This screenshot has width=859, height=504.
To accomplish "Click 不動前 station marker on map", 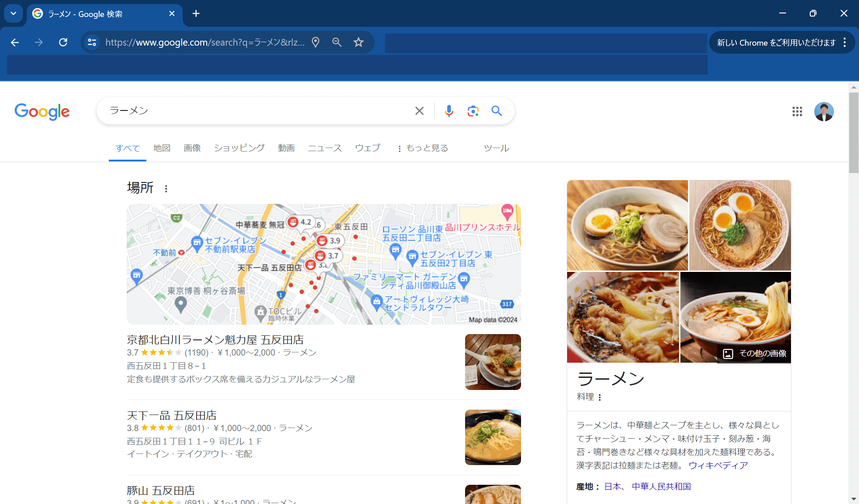I will [x=181, y=253].
